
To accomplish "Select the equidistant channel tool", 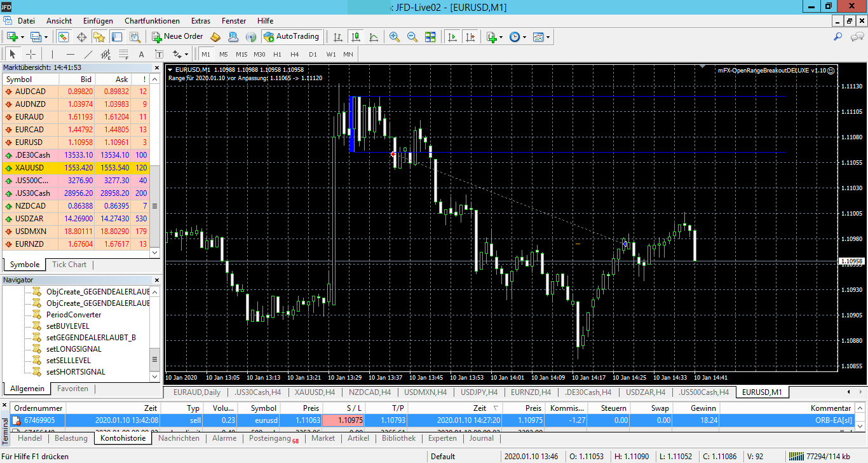I will (x=105, y=54).
